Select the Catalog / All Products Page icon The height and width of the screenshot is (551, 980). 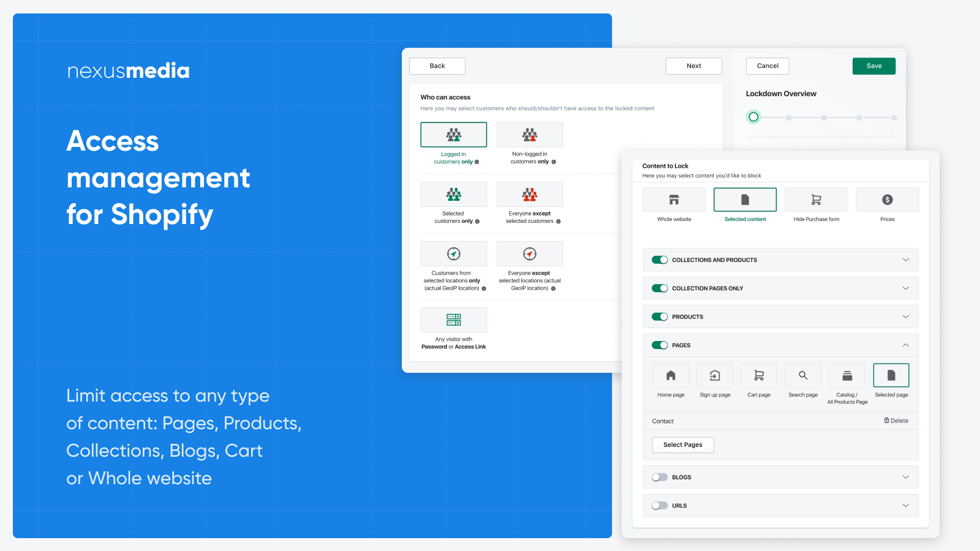click(847, 375)
